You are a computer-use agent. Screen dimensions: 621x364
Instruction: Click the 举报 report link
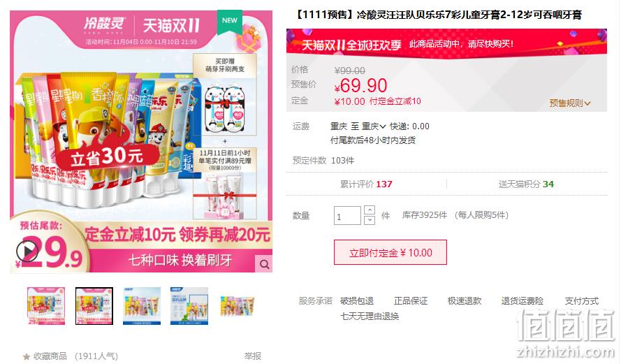253,356
